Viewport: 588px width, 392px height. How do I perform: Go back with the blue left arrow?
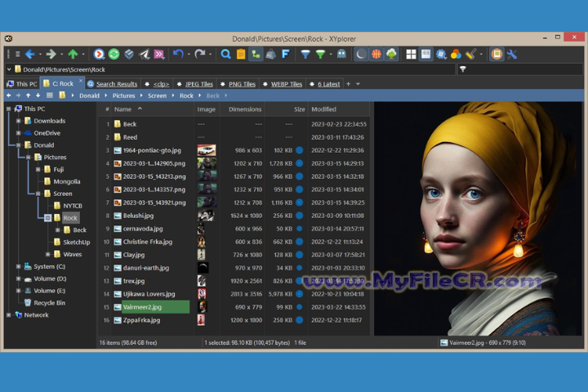[x=30, y=55]
